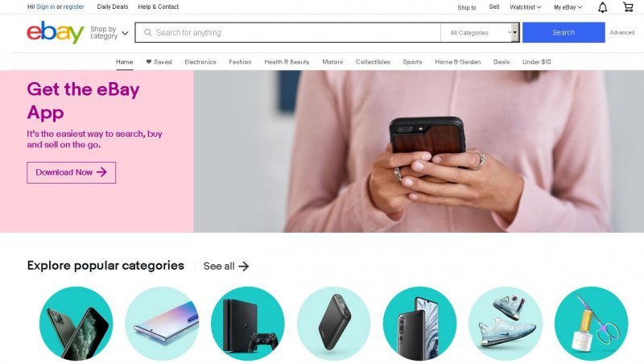Follow the See all categories link
Screen dimensions: 644x364
[x=226, y=267]
